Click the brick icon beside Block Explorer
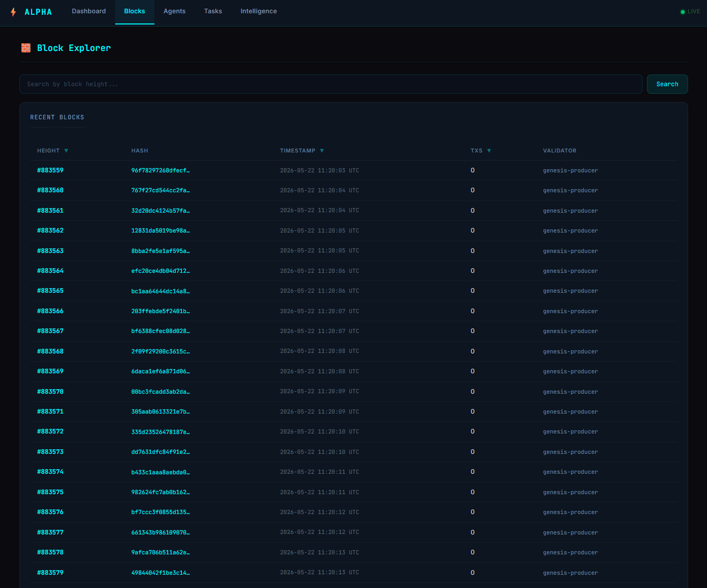The image size is (707, 588). pyautogui.click(x=26, y=48)
